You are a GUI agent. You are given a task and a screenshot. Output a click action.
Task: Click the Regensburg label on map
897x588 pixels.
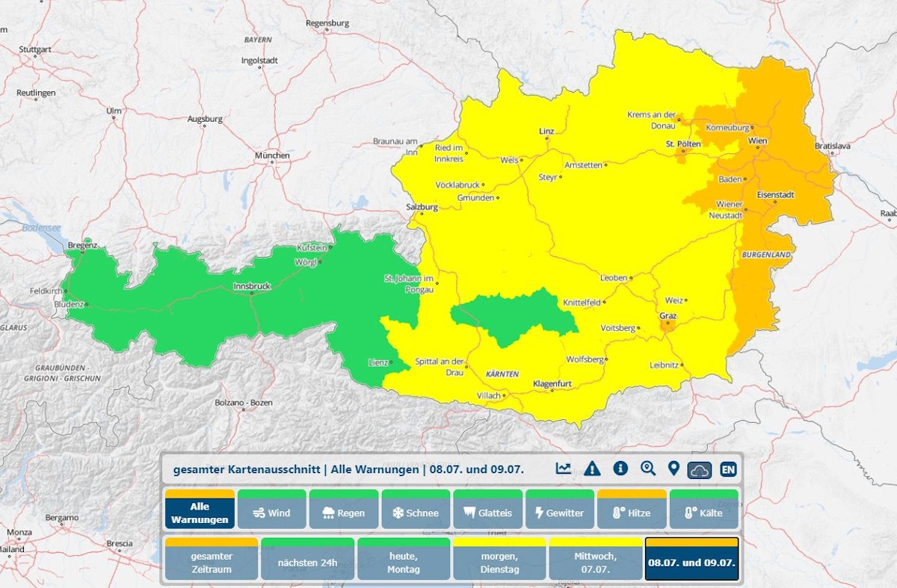[327, 23]
